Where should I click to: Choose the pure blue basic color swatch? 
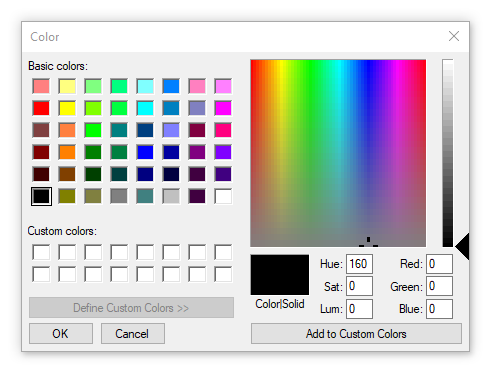(x=145, y=152)
